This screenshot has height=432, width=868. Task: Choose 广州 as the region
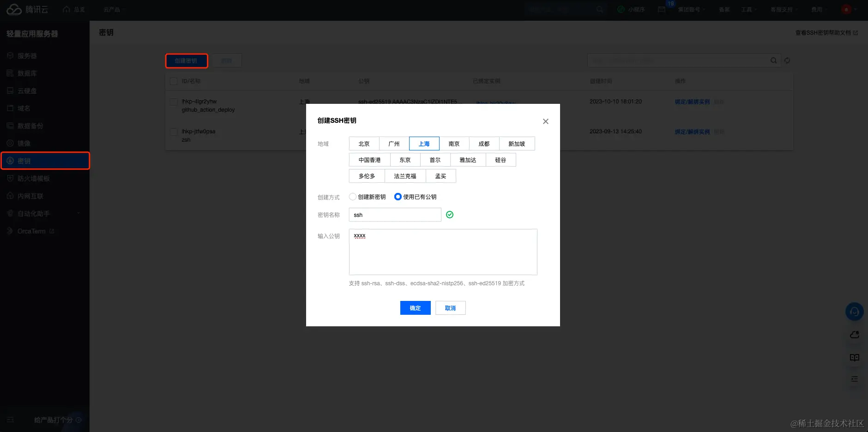(x=394, y=144)
